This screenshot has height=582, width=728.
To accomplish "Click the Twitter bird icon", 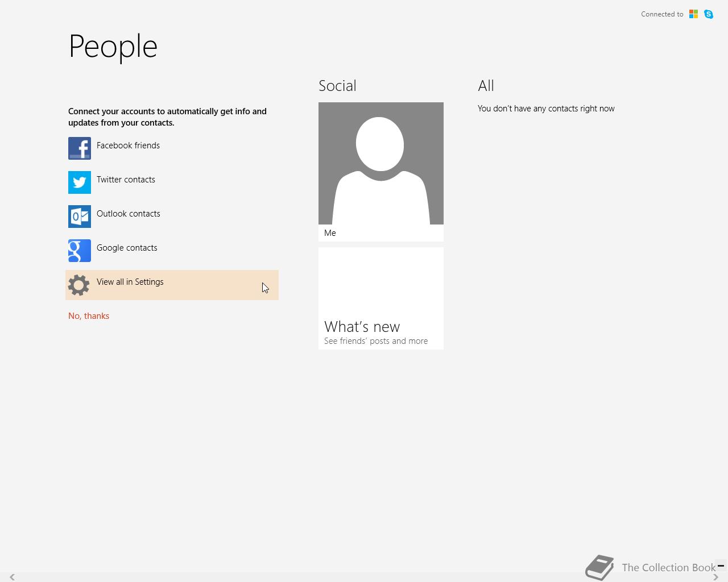I will (x=80, y=182).
